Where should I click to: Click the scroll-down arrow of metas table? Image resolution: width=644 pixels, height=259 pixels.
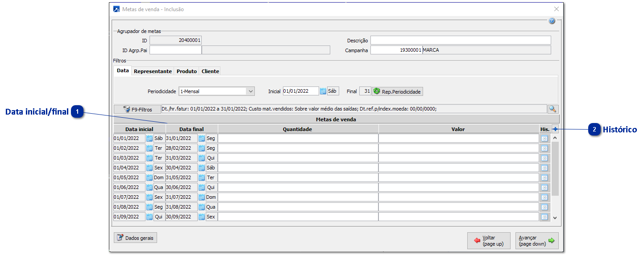click(x=555, y=218)
